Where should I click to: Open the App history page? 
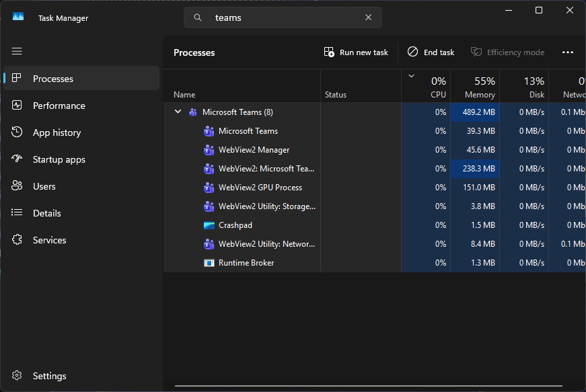(x=57, y=132)
